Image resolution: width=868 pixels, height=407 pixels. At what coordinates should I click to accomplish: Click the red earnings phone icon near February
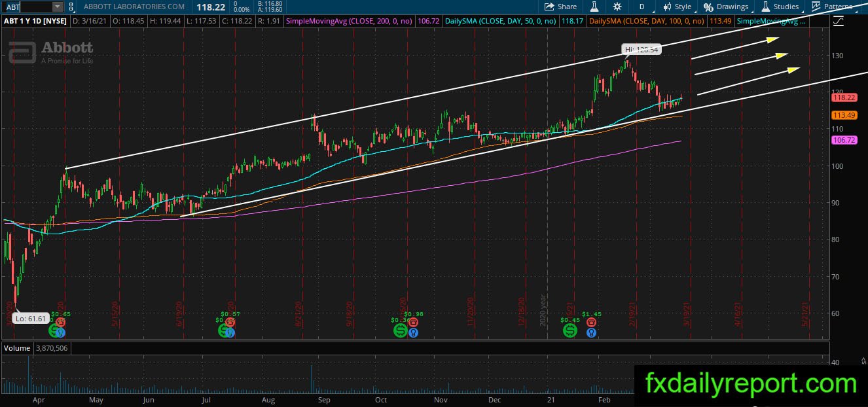point(592,323)
